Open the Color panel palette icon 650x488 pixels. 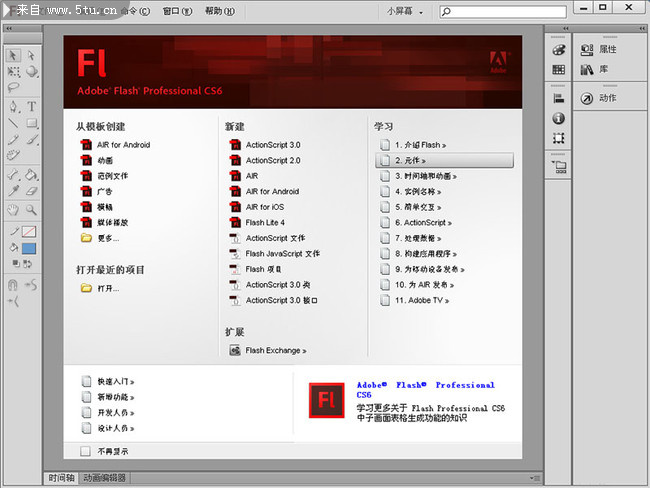[558, 50]
